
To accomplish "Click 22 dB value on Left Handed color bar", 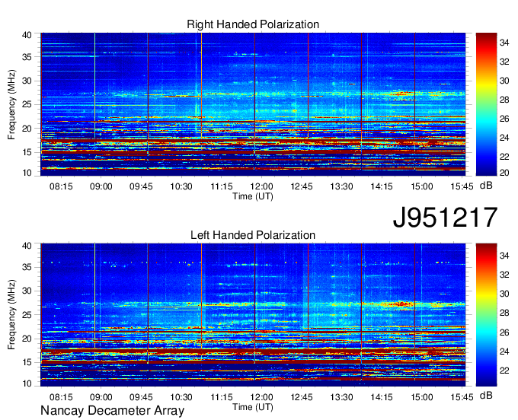I will (504, 371).
